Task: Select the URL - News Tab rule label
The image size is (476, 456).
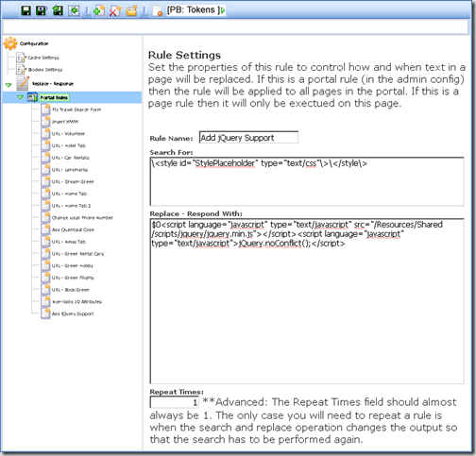Action: [x=69, y=242]
